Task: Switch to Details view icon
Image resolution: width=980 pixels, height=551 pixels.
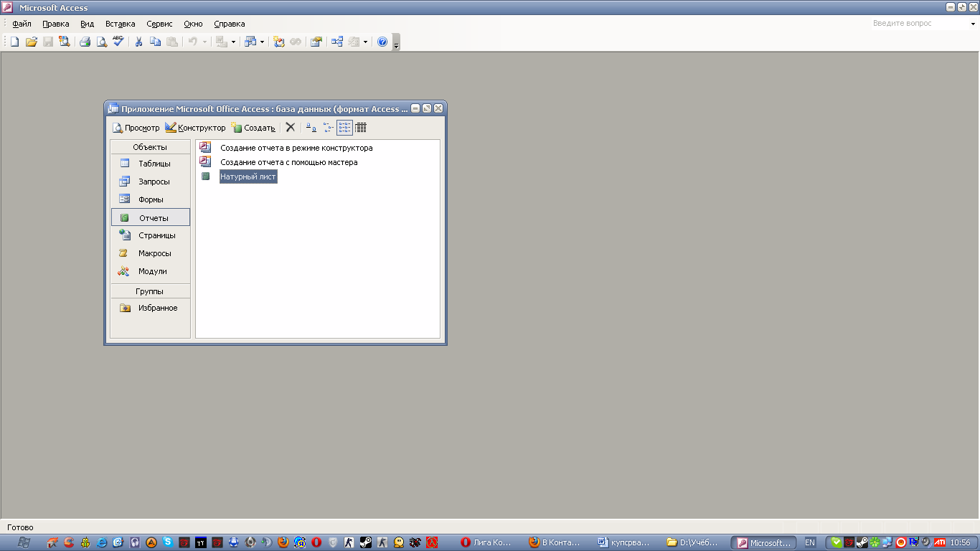Action: [361, 128]
